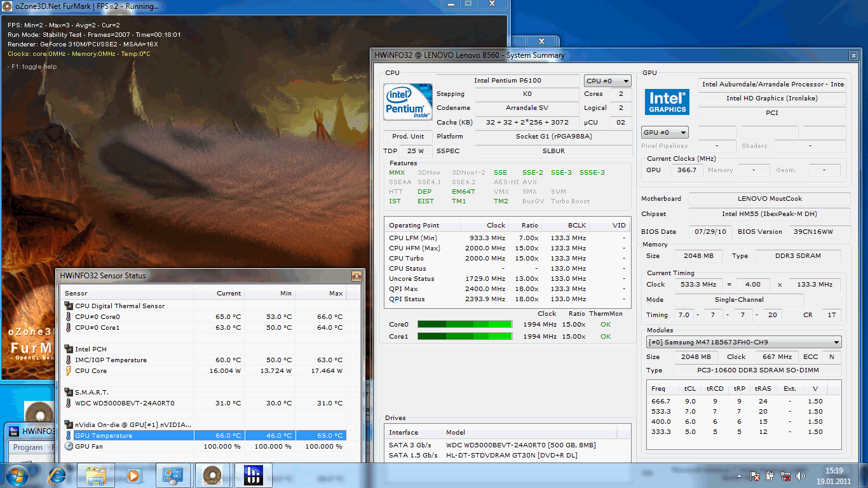Click fan icon beside GPU Fan
The image size is (868, 488).
(x=69, y=446)
